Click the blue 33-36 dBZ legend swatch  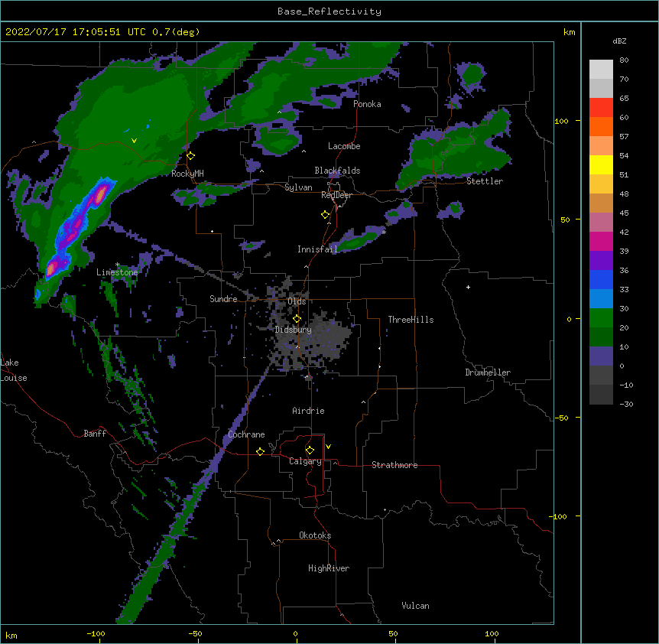pyautogui.click(x=601, y=279)
